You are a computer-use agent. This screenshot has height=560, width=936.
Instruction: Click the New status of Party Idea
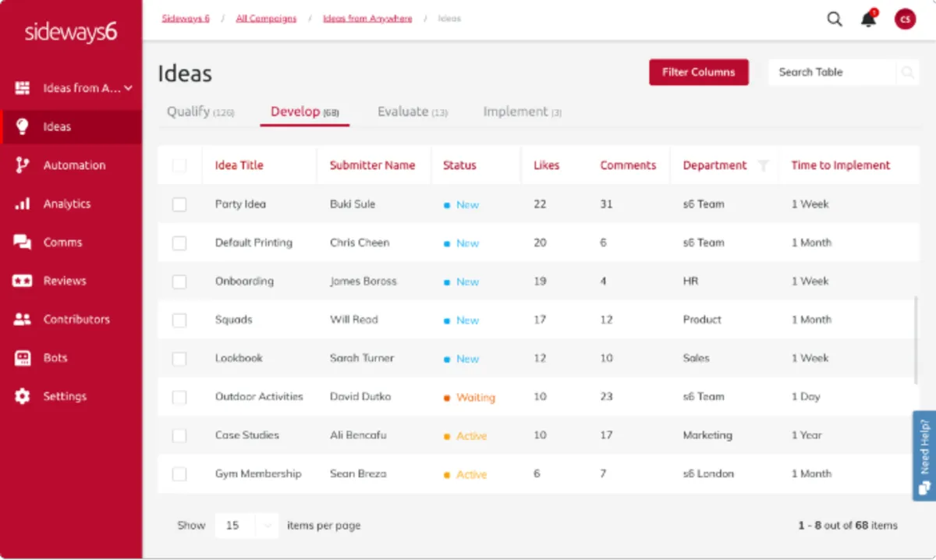pyautogui.click(x=462, y=205)
